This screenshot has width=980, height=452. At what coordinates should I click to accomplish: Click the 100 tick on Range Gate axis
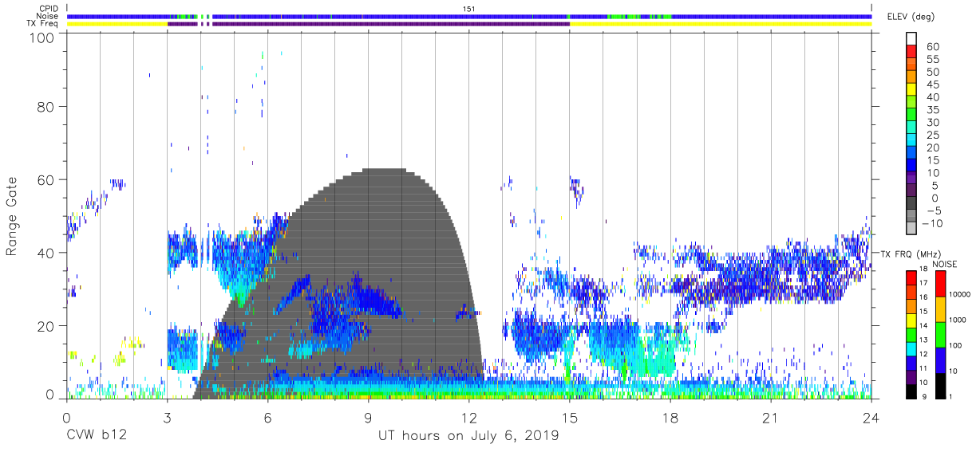pyautogui.click(x=43, y=37)
